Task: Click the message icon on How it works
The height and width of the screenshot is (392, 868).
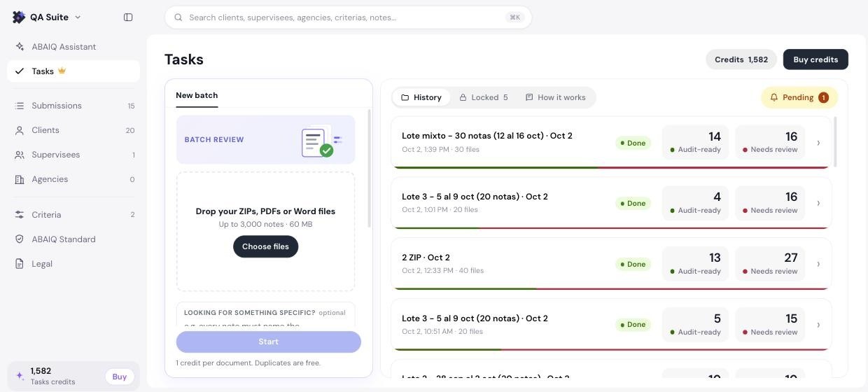Action: (x=529, y=97)
